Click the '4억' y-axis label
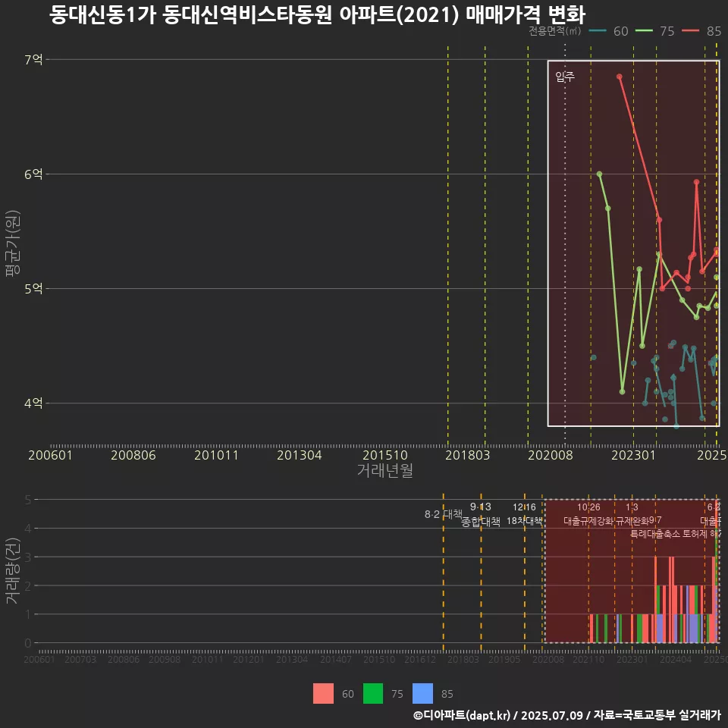The width and height of the screenshot is (728, 728). tap(33, 403)
